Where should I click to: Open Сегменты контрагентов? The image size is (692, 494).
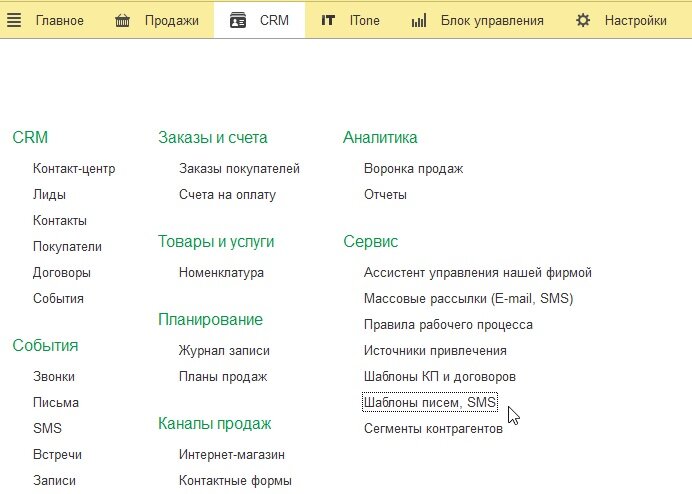pos(433,428)
